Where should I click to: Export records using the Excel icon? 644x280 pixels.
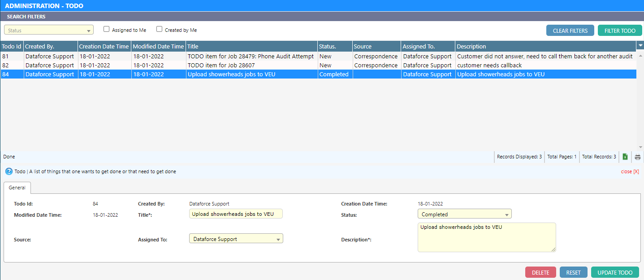[625, 157]
